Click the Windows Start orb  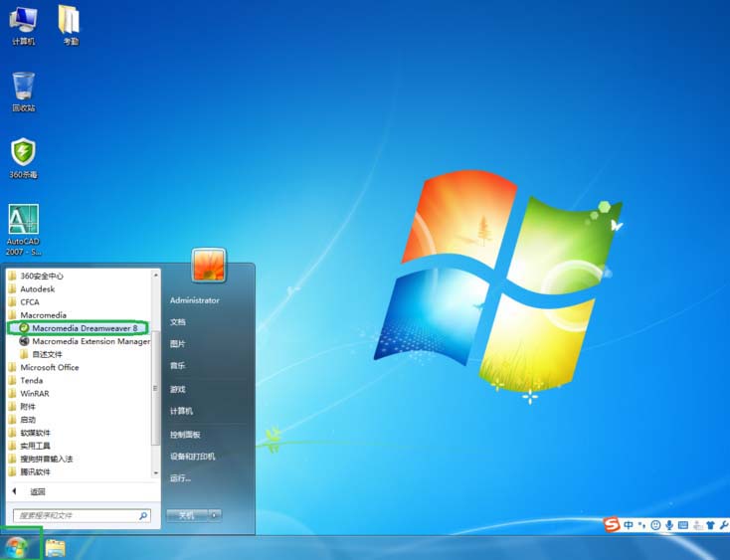point(18,547)
